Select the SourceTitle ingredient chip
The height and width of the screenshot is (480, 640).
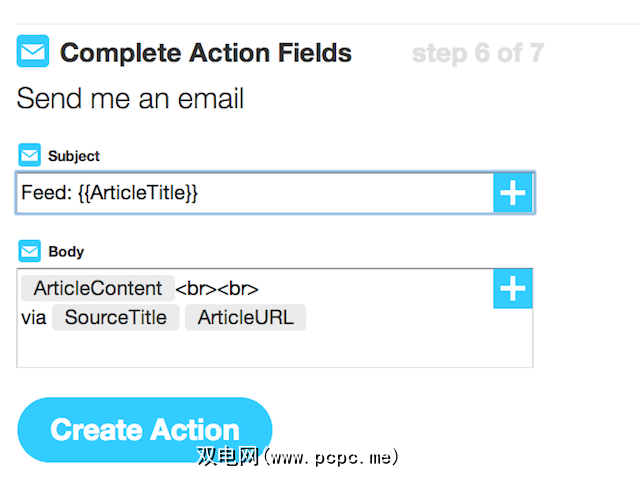tap(116, 318)
